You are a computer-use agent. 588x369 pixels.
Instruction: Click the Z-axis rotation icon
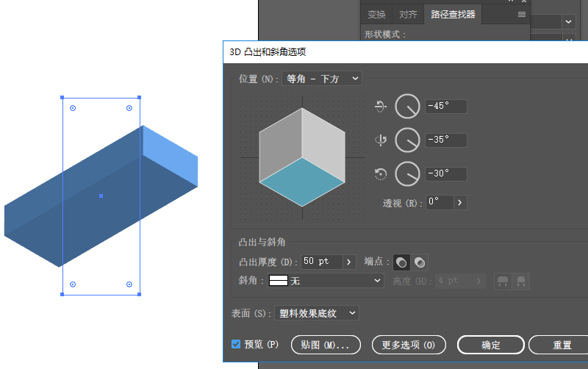coord(381,174)
